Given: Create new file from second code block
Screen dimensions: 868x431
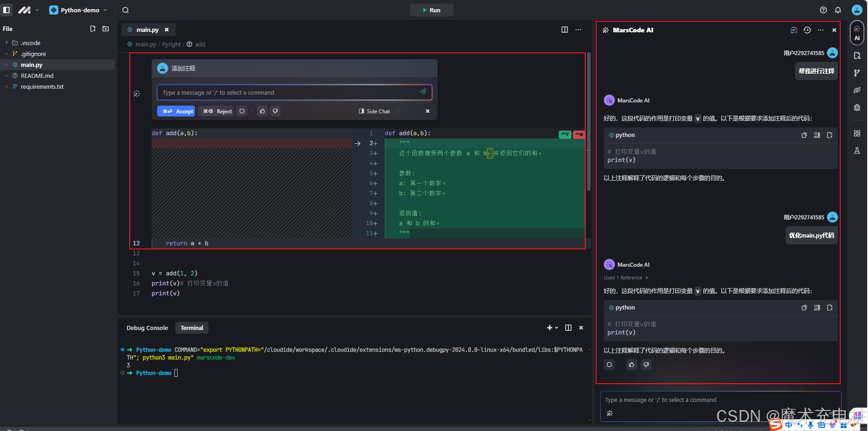Looking at the screenshot, I should coord(830,308).
